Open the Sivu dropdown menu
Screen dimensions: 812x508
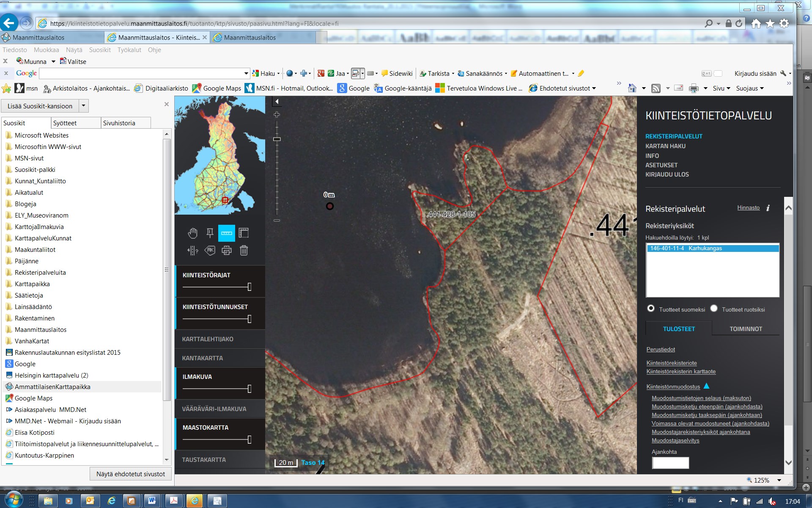(x=721, y=88)
